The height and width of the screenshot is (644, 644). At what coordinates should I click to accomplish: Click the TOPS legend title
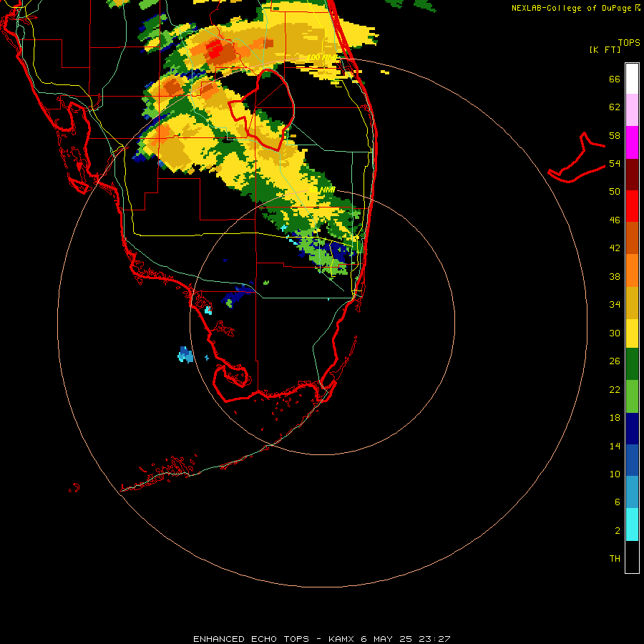(629, 43)
